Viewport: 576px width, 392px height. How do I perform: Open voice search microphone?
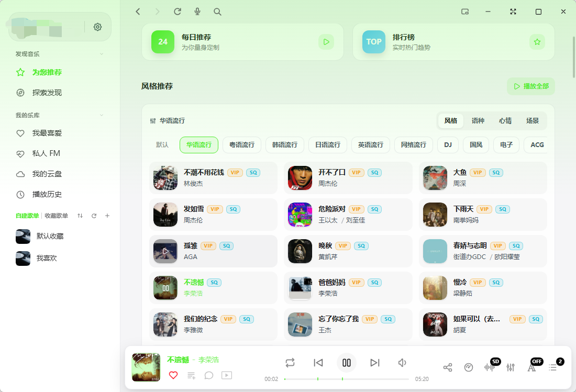pyautogui.click(x=197, y=12)
